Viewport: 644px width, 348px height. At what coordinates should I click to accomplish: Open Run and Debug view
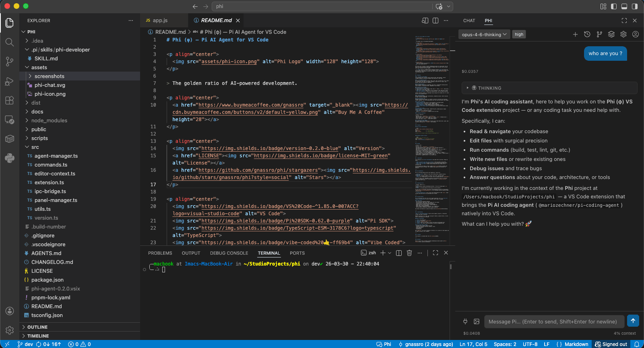pyautogui.click(x=10, y=81)
